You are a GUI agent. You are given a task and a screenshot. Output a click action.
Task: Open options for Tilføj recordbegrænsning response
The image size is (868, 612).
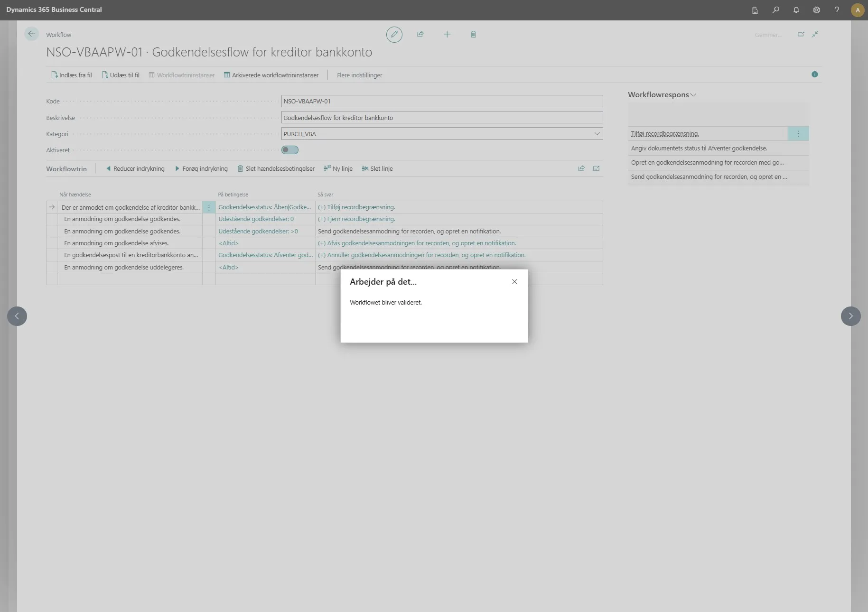pyautogui.click(x=798, y=134)
